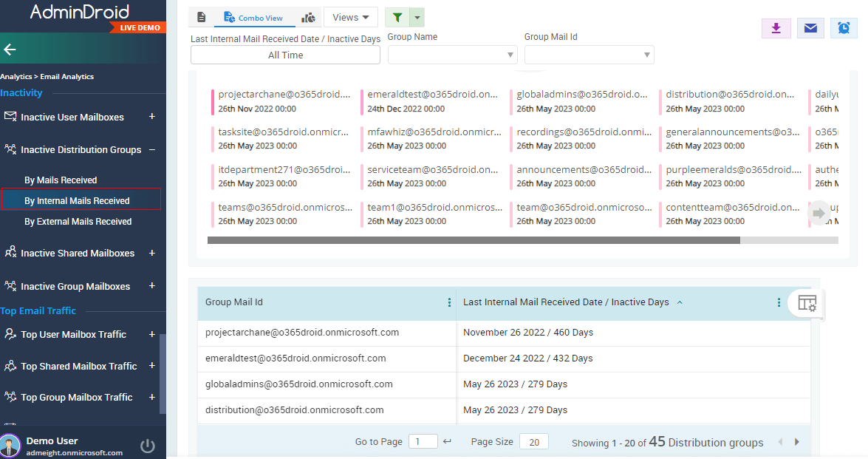
Task: Open the All Time date range field
Action: pos(286,55)
